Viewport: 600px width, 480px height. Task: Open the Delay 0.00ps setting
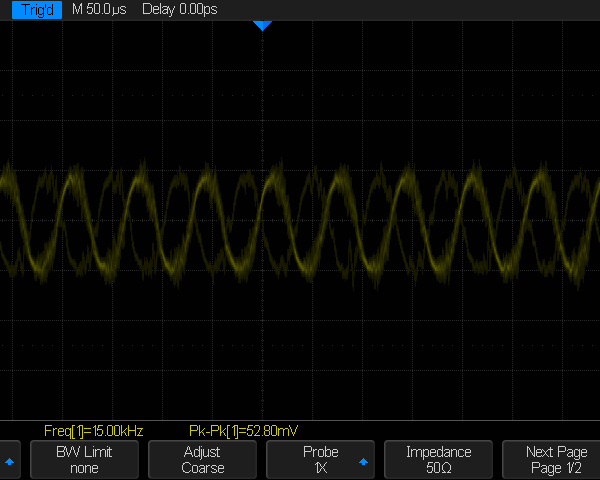click(x=180, y=9)
